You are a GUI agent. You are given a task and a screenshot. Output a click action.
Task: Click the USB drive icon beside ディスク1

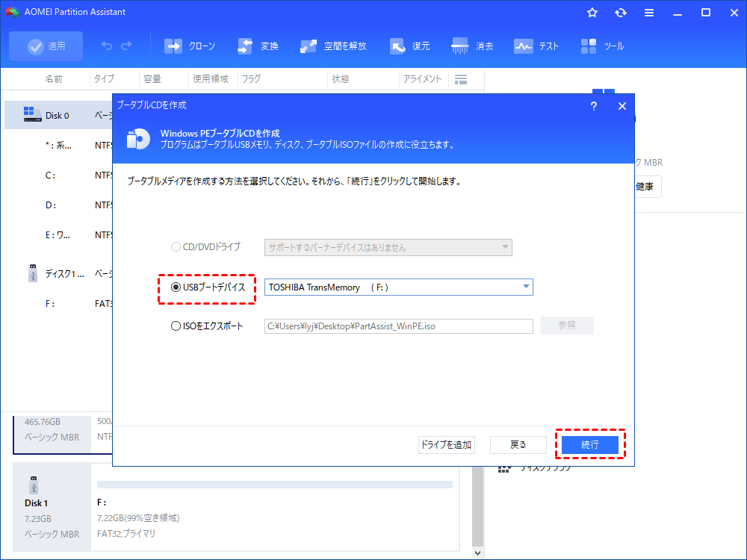coord(33,273)
